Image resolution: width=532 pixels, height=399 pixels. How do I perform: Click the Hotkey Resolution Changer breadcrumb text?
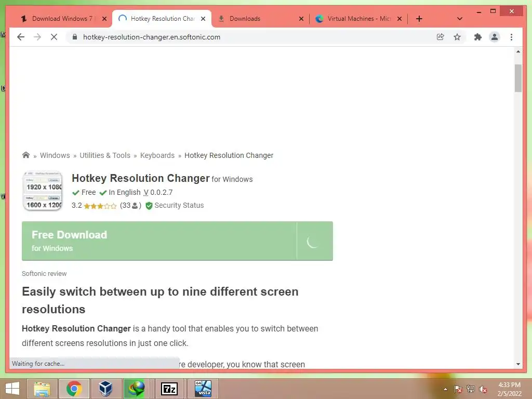tap(229, 155)
